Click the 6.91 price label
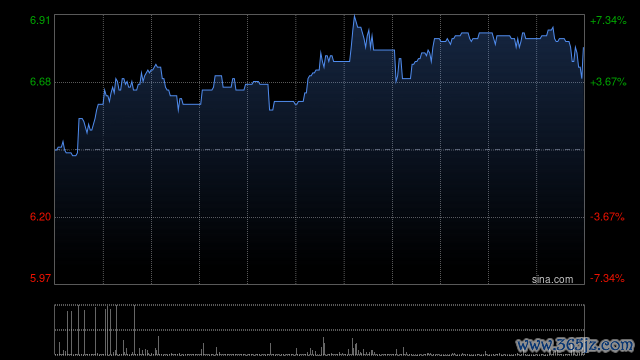The width and height of the screenshot is (640, 360). 40,20
